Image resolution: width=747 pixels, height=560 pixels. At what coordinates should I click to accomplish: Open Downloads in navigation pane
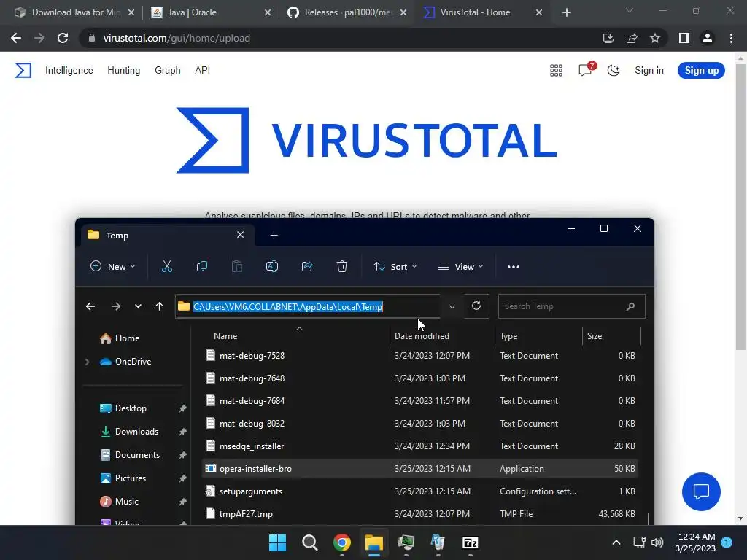pos(136,432)
